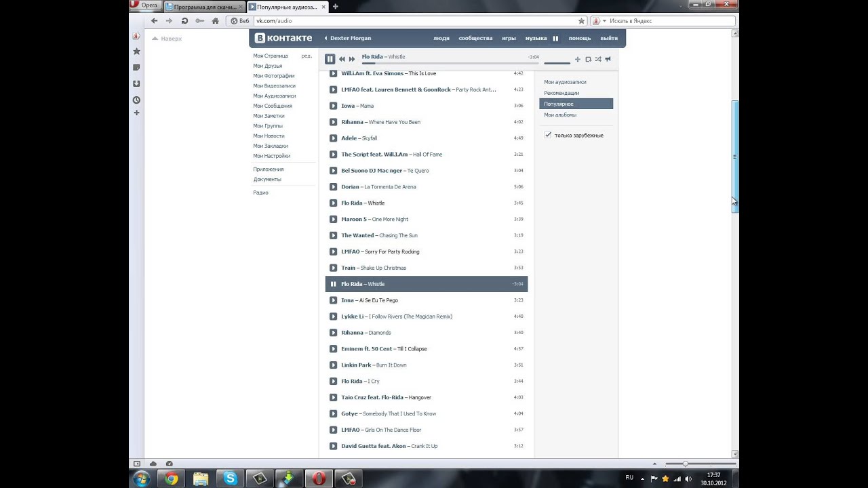The width and height of the screenshot is (868, 488).
Task: Reload the page in Opera
Action: (184, 21)
